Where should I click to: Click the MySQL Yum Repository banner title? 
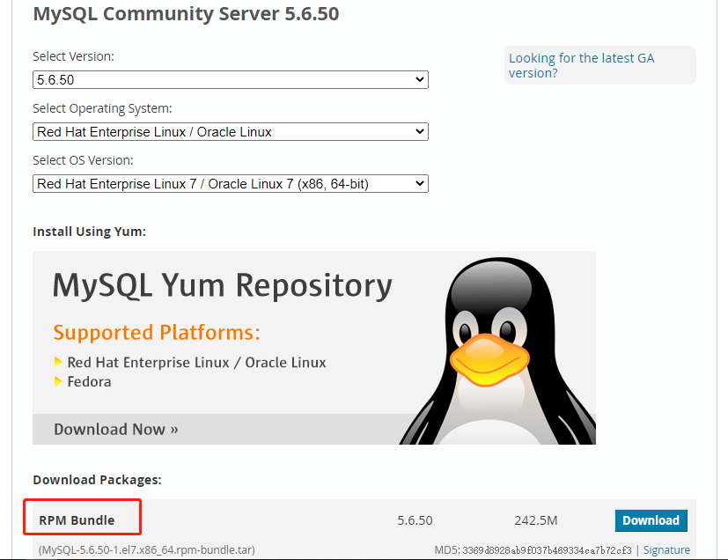[x=223, y=285]
